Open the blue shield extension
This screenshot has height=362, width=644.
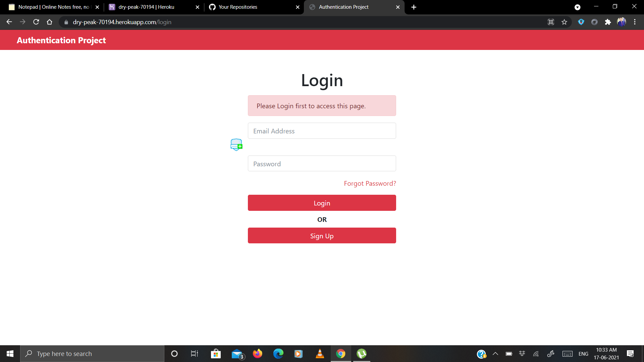click(581, 22)
